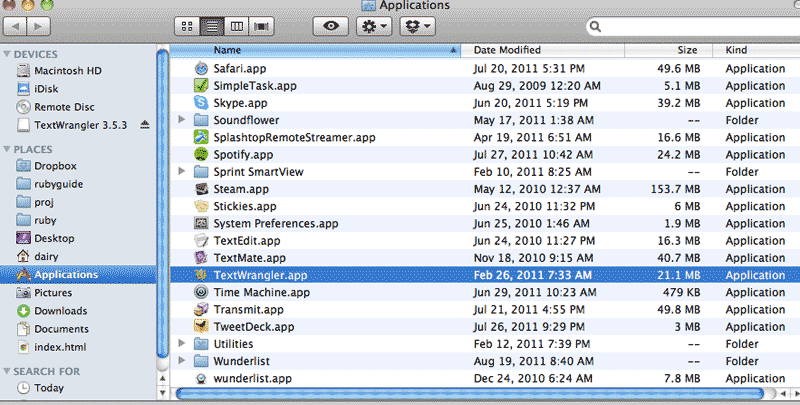This screenshot has width=800, height=405.
Task: Open the Action gear menu
Action: (x=374, y=26)
